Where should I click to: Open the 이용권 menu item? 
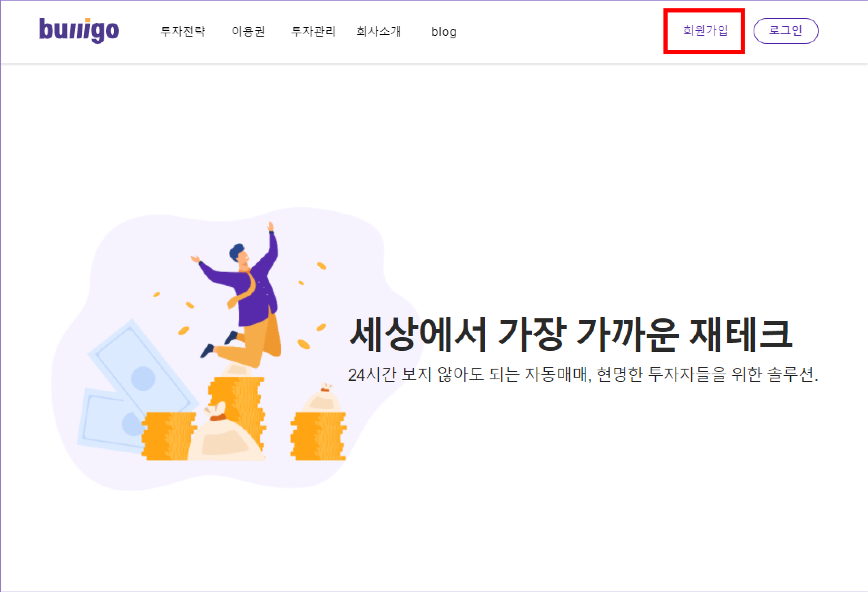click(248, 31)
